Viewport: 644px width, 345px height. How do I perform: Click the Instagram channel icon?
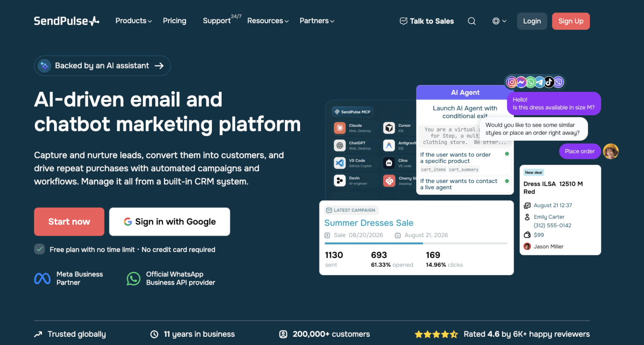pos(512,82)
